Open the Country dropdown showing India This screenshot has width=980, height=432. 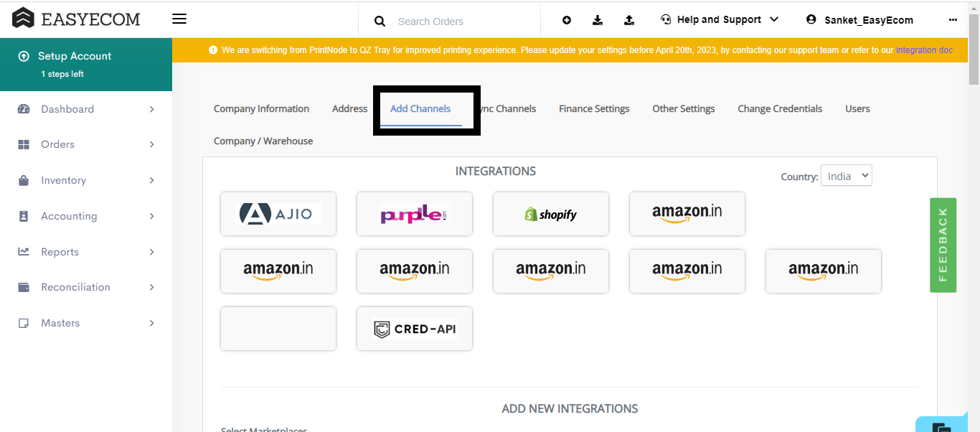847,176
